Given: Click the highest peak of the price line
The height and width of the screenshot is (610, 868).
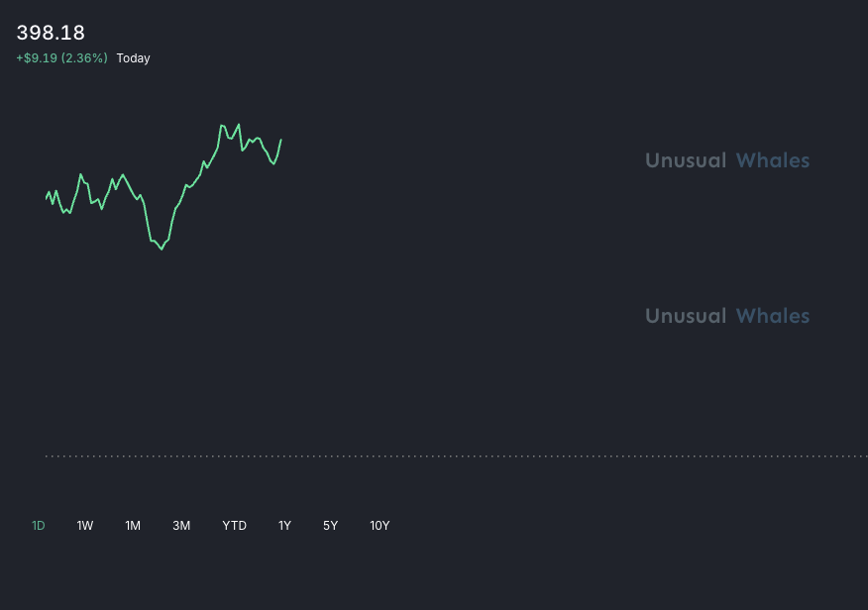Looking at the screenshot, I should tap(221, 125).
